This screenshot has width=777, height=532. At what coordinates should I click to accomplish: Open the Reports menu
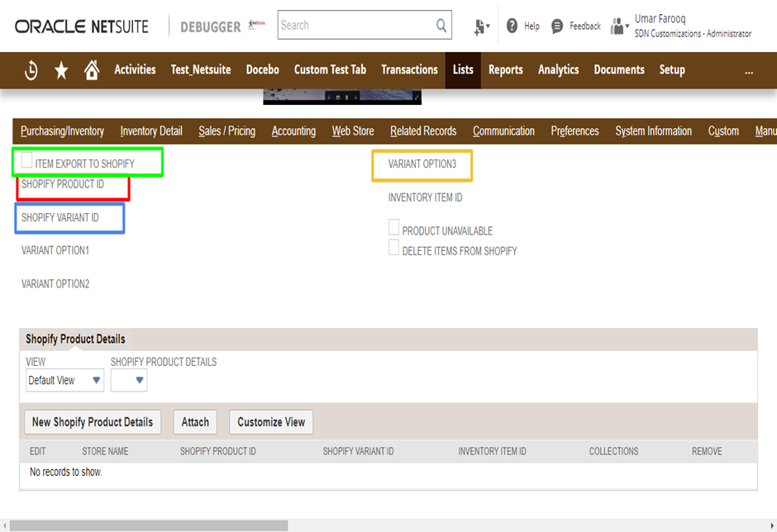coord(505,70)
